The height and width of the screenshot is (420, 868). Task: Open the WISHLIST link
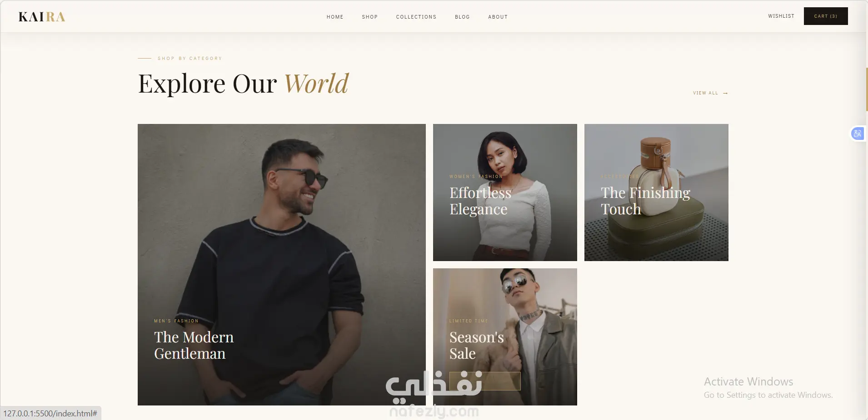pos(781,16)
